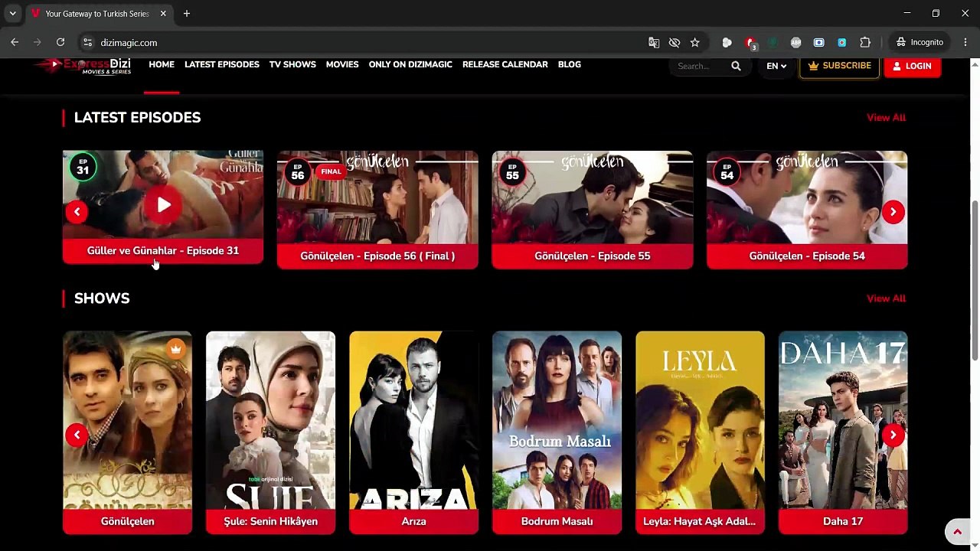
Task: Advance latest episodes carousel to next
Action: point(893,212)
